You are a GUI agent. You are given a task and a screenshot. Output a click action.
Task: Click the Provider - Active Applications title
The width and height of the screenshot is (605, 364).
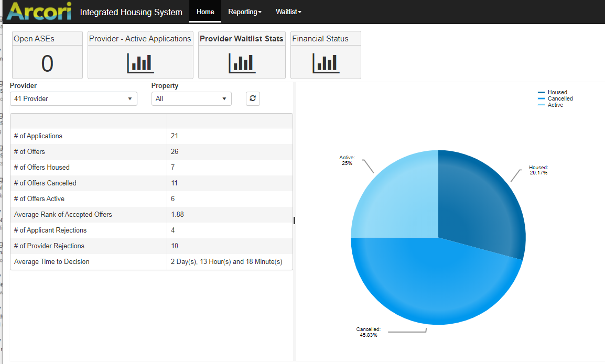(140, 39)
